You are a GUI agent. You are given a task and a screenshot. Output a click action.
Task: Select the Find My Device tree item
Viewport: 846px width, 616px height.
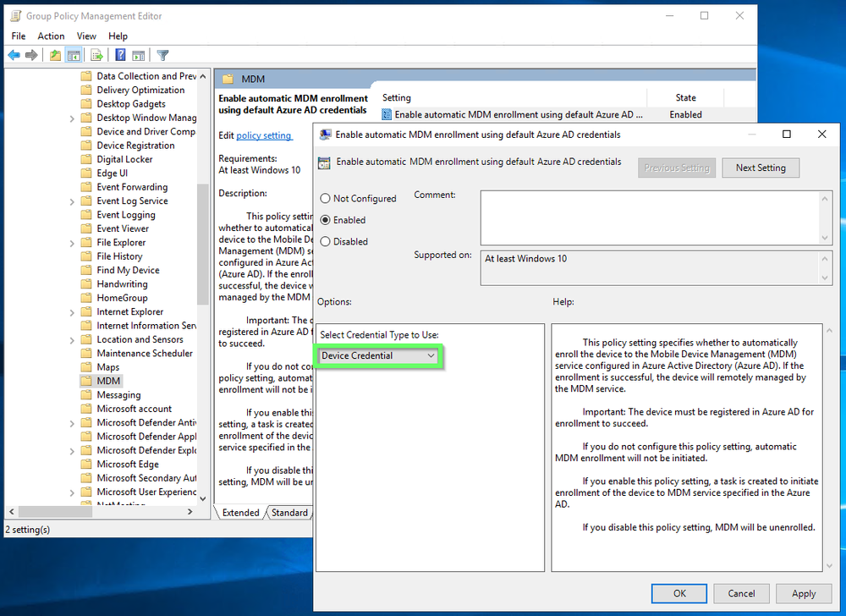tap(128, 270)
